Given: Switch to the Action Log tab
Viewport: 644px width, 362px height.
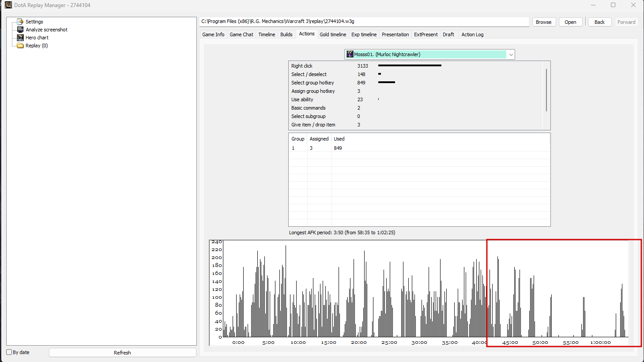Looking at the screenshot, I should 472,34.
